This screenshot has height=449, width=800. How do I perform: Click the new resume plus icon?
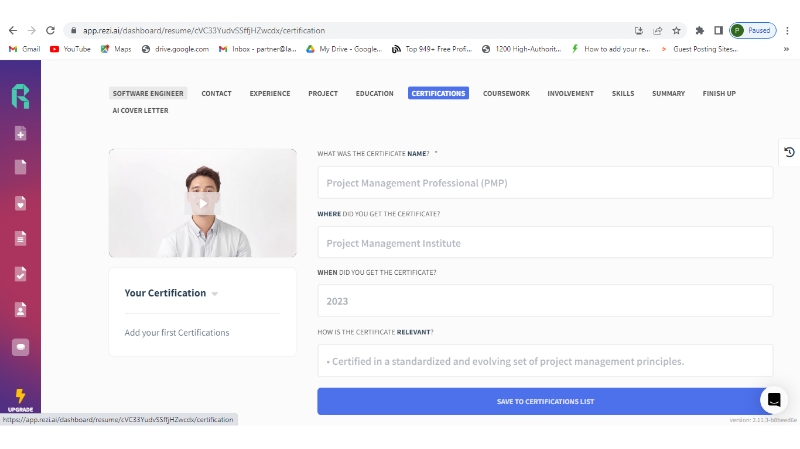20,133
